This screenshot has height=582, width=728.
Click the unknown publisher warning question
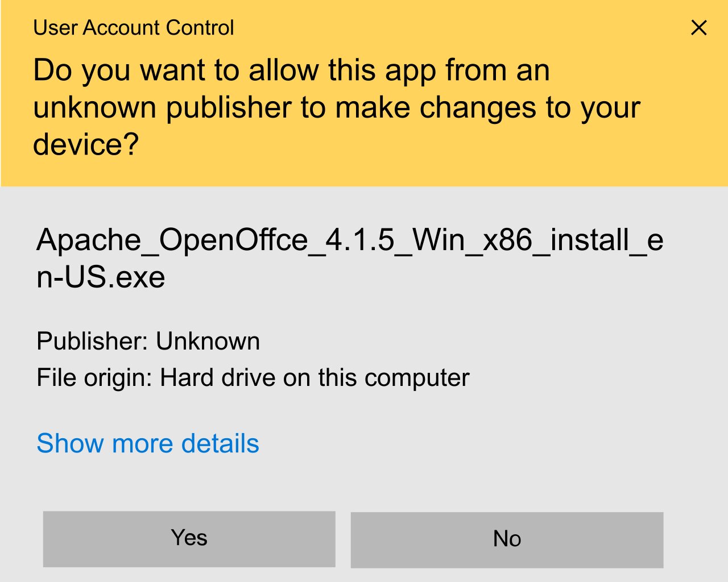click(x=337, y=107)
